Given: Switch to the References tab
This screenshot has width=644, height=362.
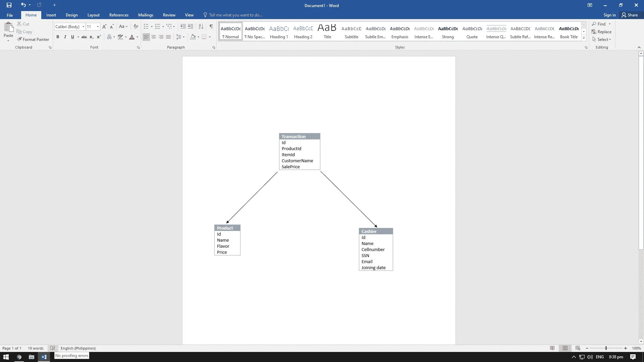Looking at the screenshot, I should click(x=119, y=15).
